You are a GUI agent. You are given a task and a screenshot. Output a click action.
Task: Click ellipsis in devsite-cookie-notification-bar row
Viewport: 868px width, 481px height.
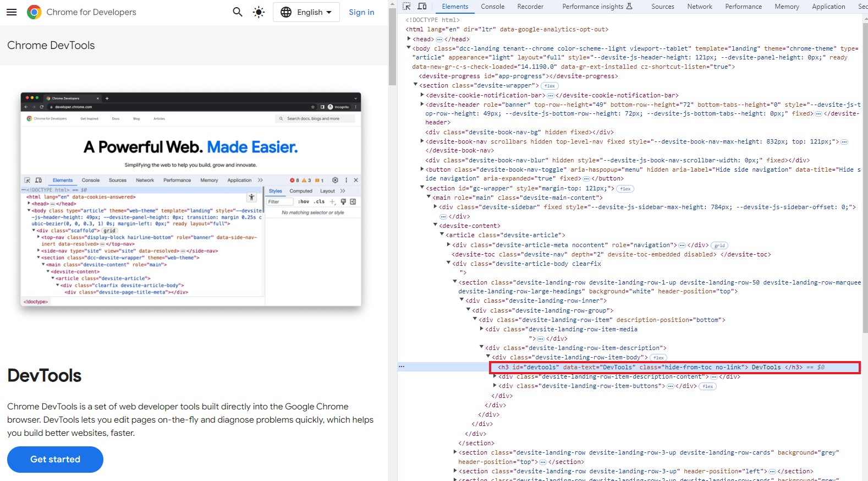point(551,96)
